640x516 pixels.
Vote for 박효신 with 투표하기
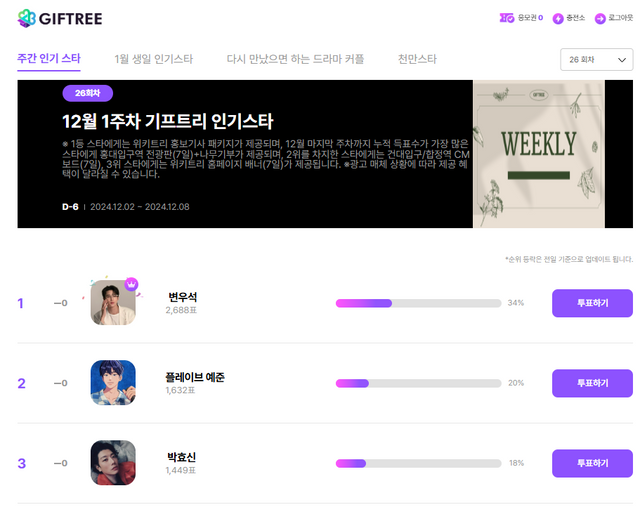[592, 463]
